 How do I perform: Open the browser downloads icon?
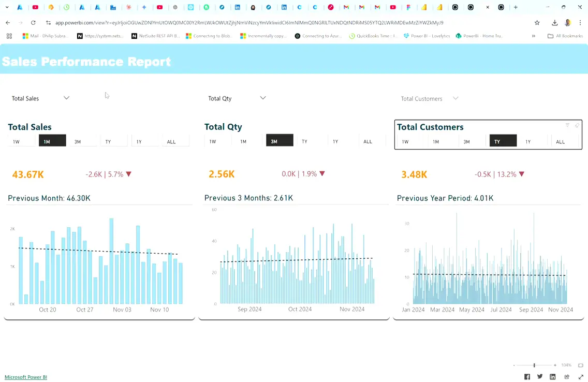coord(555,23)
